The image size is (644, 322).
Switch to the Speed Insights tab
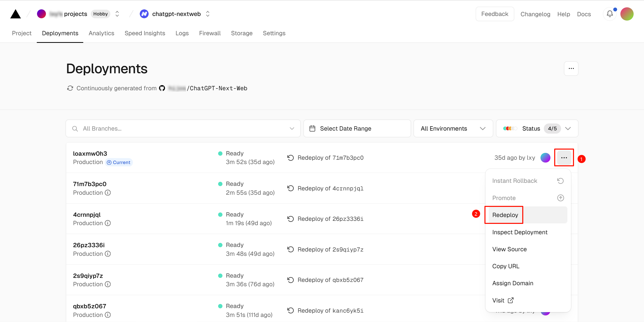[x=145, y=33]
